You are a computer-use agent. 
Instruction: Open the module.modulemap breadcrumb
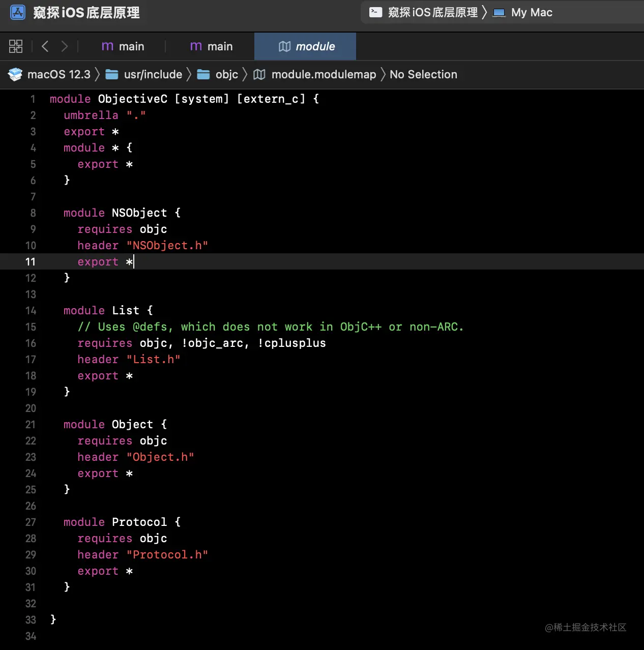324,74
